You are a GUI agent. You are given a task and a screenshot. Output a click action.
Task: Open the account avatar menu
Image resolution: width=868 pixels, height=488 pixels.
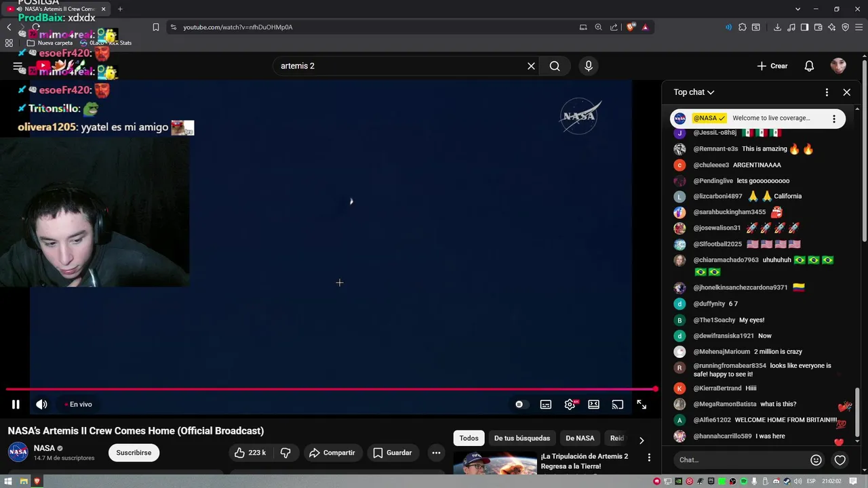pyautogui.click(x=838, y=66)
